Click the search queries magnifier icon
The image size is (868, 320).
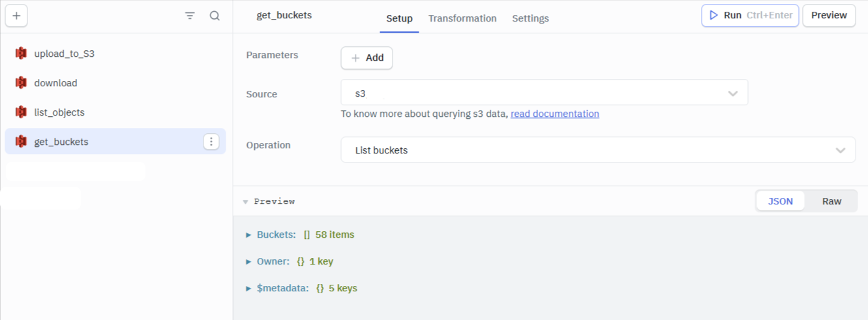[x=215, y=16]
